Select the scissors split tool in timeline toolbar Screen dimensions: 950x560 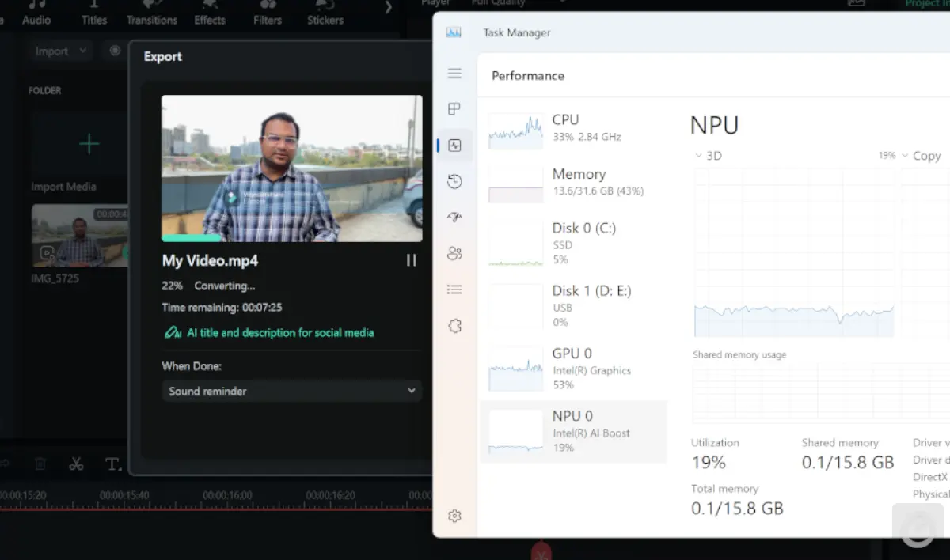pos(76,464)
